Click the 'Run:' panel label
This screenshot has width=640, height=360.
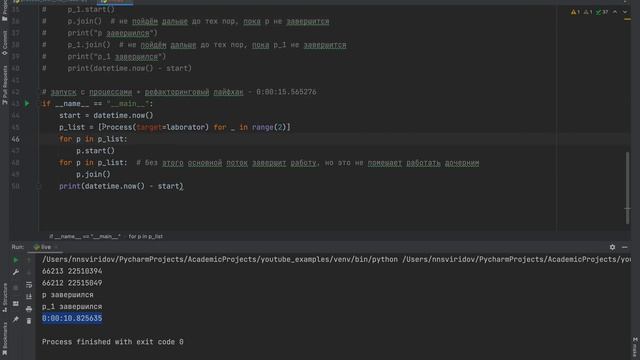18,247
